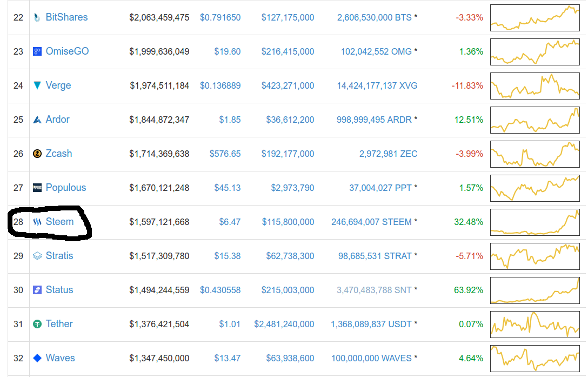Click Steem price $6.47

coord(230,222)
